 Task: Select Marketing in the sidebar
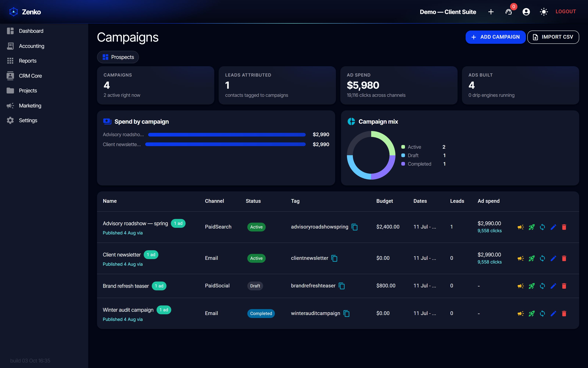[44, 106]
